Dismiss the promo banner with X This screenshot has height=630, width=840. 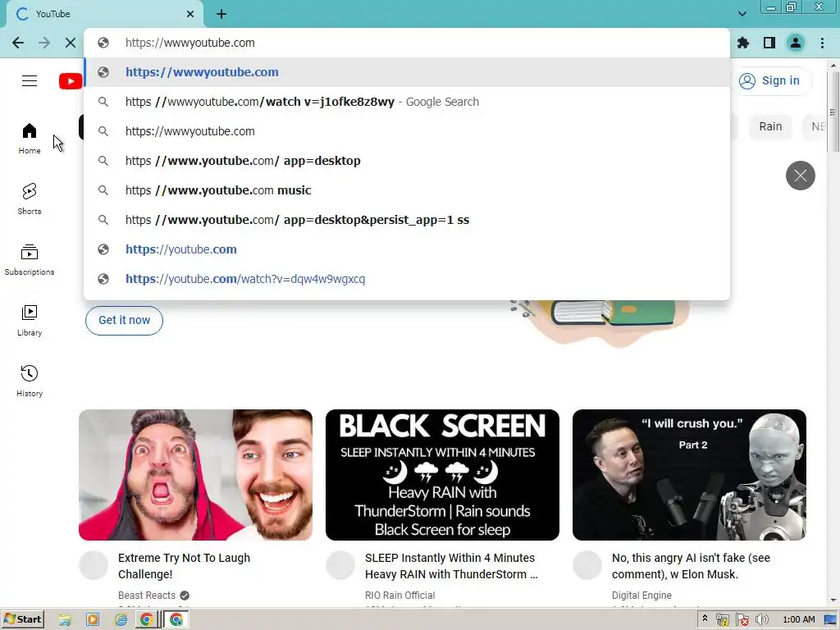tap(801, 176)
